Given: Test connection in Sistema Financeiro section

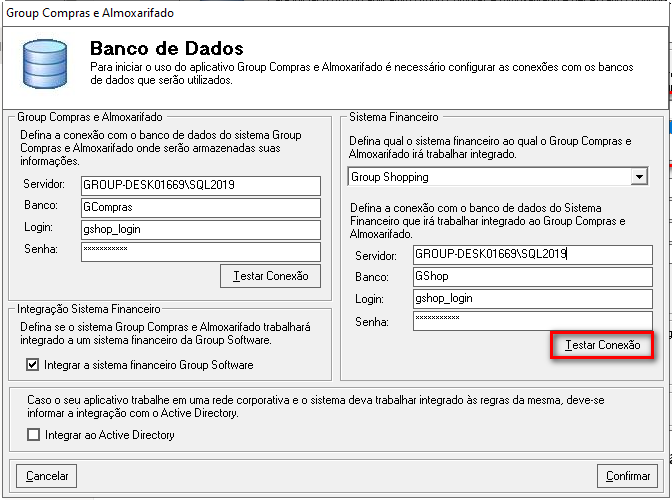Looking at the screenshot, I should tap(602, 345).
